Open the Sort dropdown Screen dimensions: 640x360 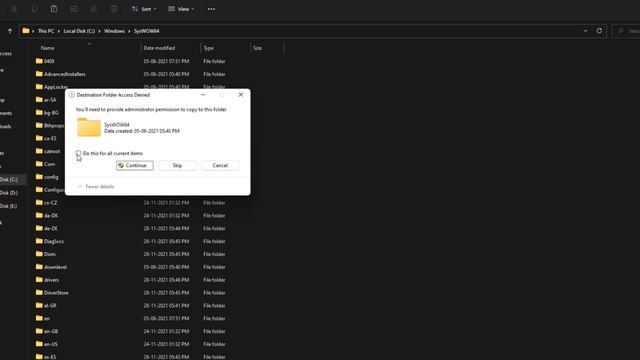(x=144, y=9)
